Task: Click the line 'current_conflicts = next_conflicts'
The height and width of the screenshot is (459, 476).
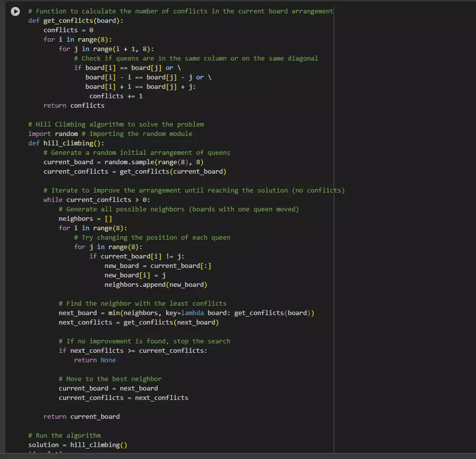Action: click(x=123, y=397)
